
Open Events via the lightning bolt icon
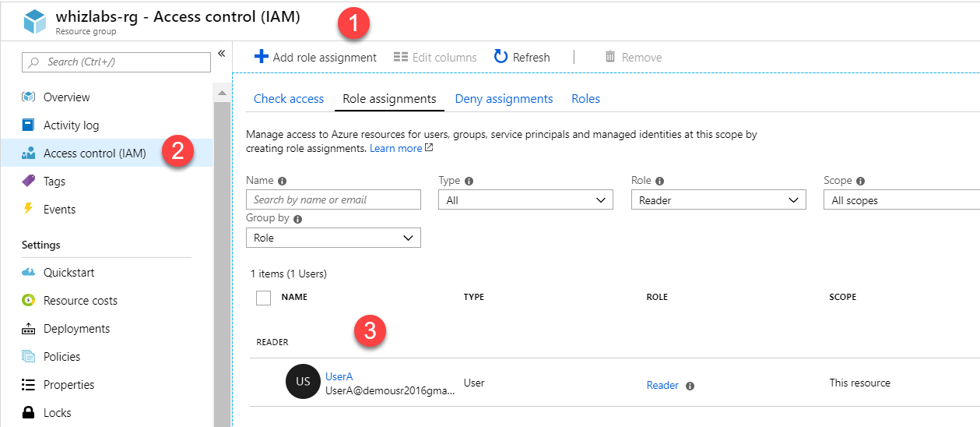(29, 210)
